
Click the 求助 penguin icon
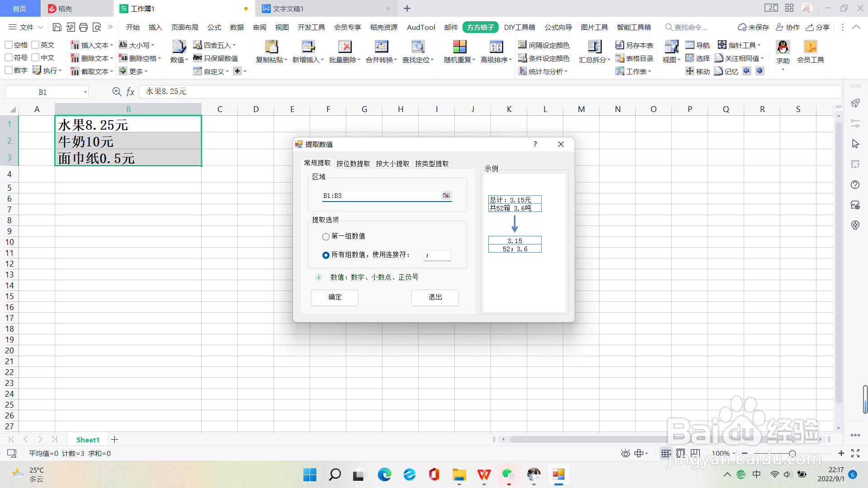(x=783, y=47)
